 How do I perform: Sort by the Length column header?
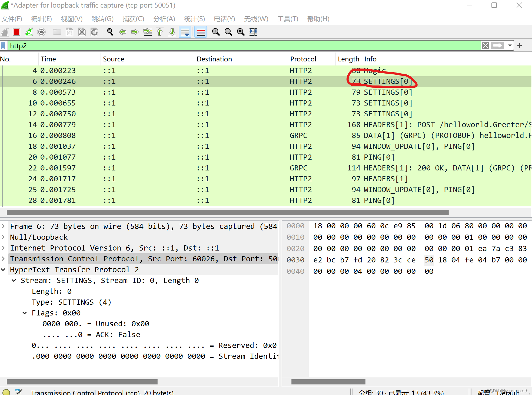coord(349,59)
